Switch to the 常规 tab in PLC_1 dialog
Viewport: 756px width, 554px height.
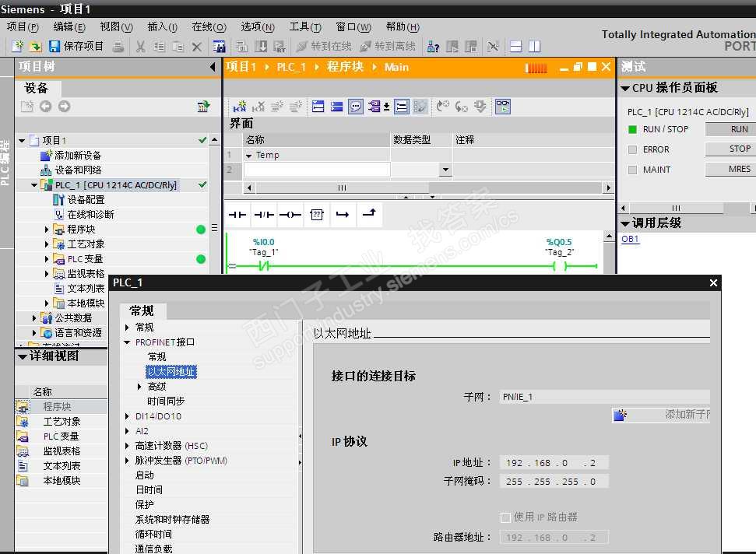pyautogui.click(x=141, y=310)
